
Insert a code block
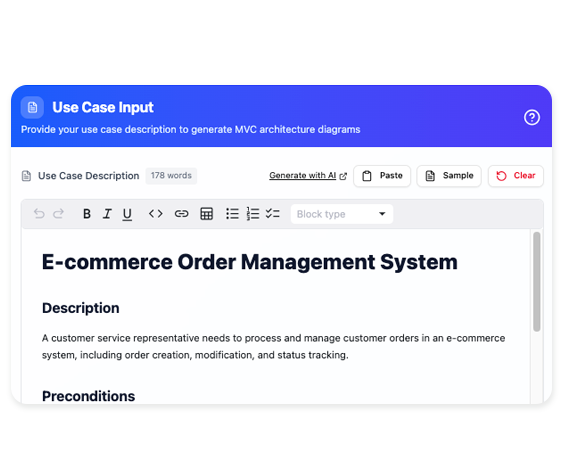click(x=155, y=214)
